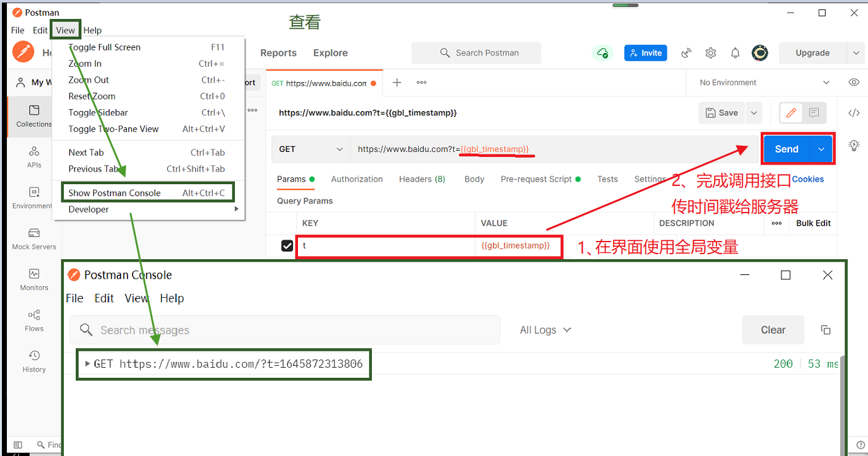Open the Monitors sidebar section
This screenshot has width=868, height=456.
(34, 279)
